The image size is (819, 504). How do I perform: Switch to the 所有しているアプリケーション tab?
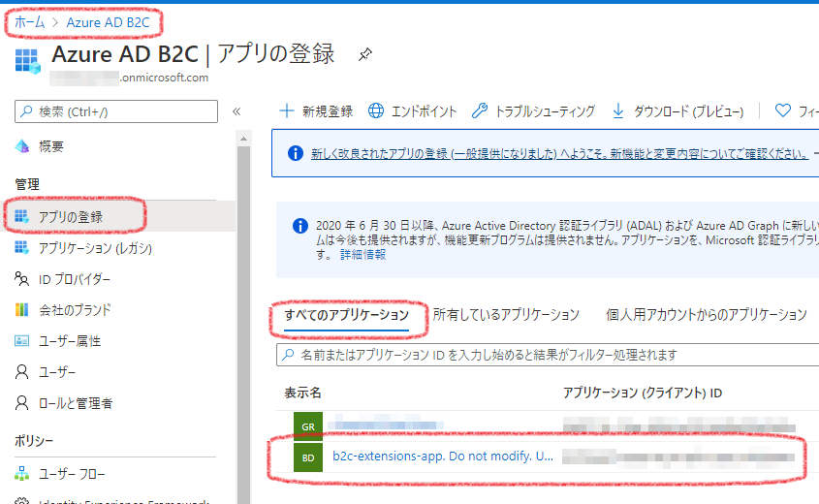(x=506, y=314)
